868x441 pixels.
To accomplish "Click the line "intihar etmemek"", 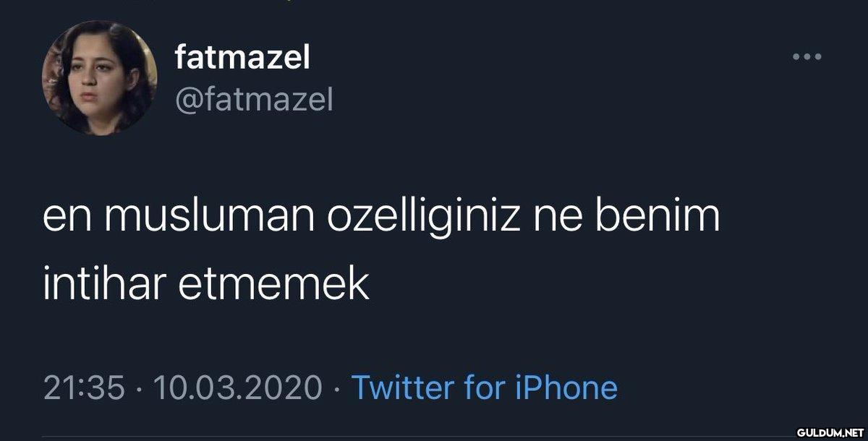I will (x=206, y=286).
